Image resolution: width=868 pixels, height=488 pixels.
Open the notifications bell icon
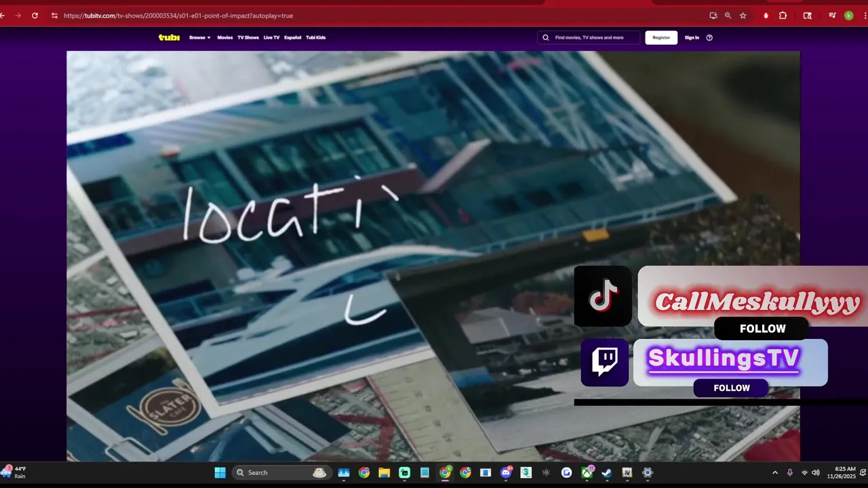[863, 472]
